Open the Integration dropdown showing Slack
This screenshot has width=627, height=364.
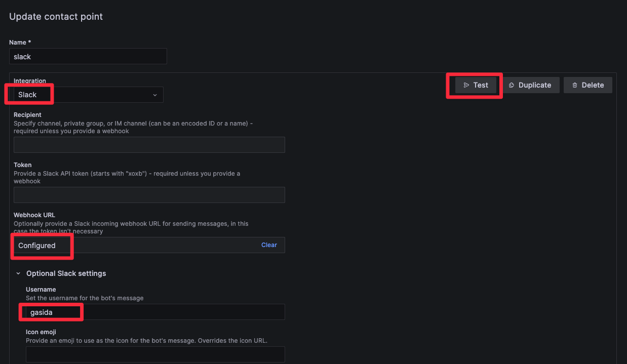tap(88, 95)
